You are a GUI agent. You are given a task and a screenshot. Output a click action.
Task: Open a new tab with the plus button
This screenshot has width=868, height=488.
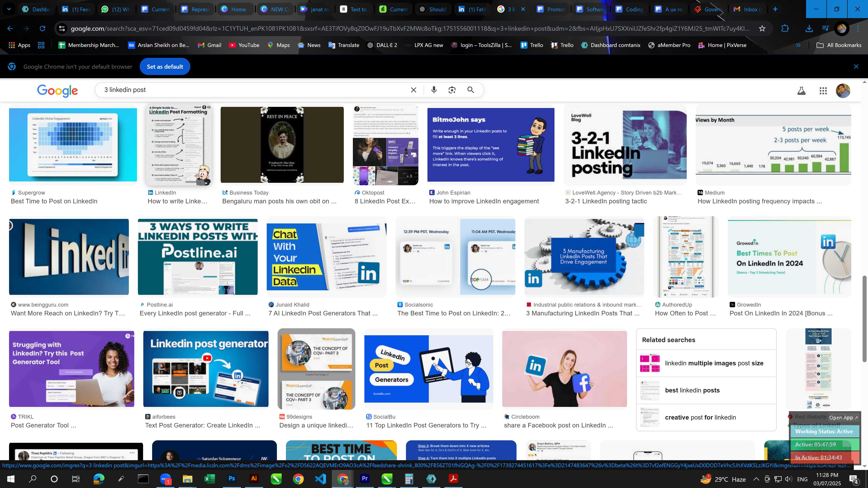[x=775, y=9]
